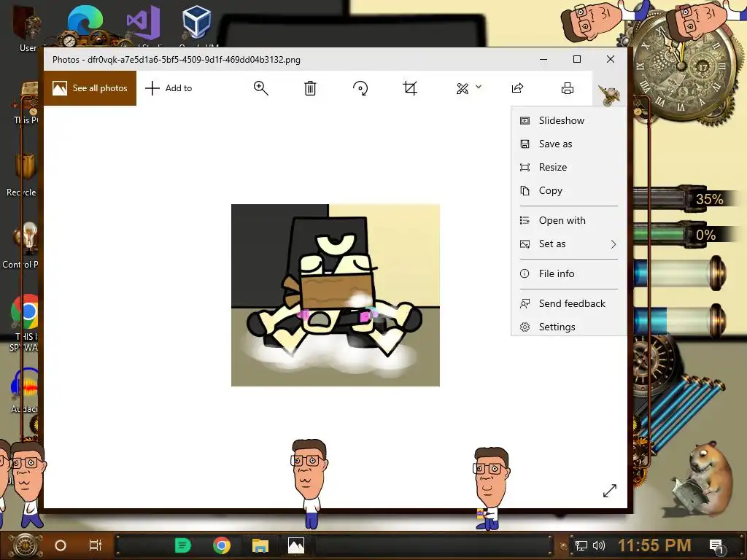Open network icon in system tray
747x560 pixels.
[x=581, y=545]
